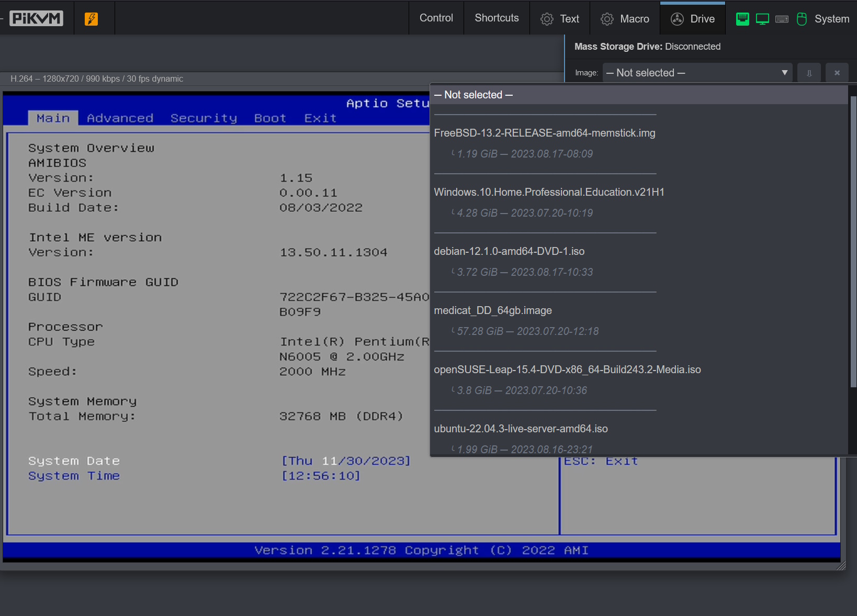Screen dimensions: 857x616
Task: Click the System Date label
Action: click(74, 461)
